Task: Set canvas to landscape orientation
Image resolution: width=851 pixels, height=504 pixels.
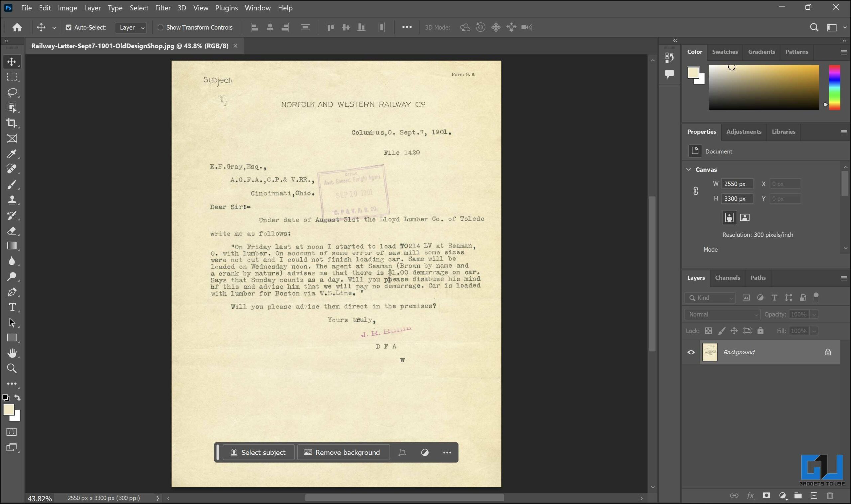Action: tap(745, 217)
